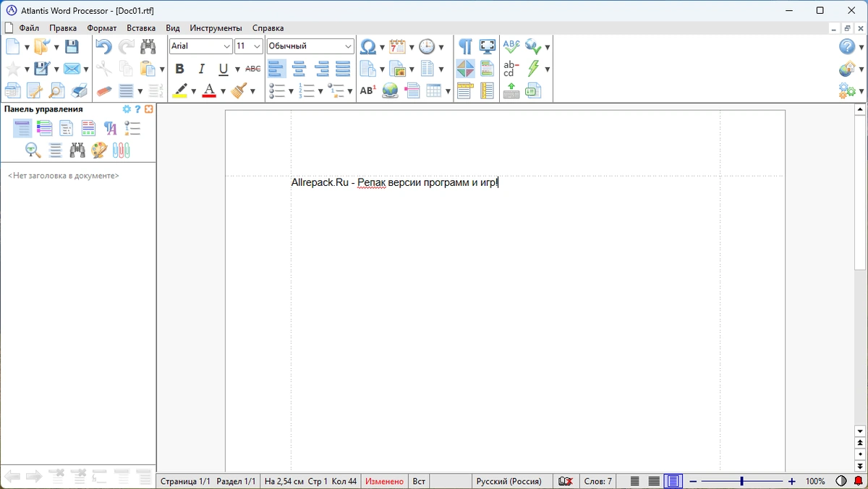Undo the last action

[x=103, y=46]
